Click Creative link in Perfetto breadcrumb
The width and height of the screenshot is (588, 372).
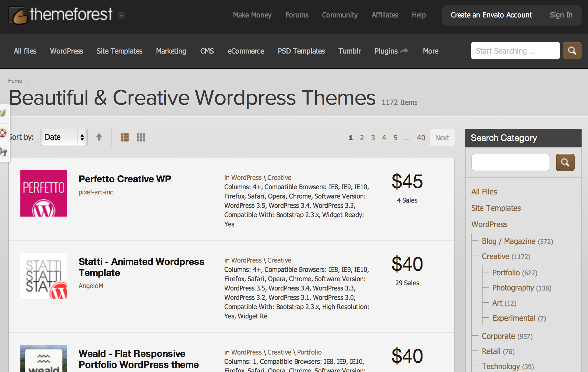tap(279, 178)
